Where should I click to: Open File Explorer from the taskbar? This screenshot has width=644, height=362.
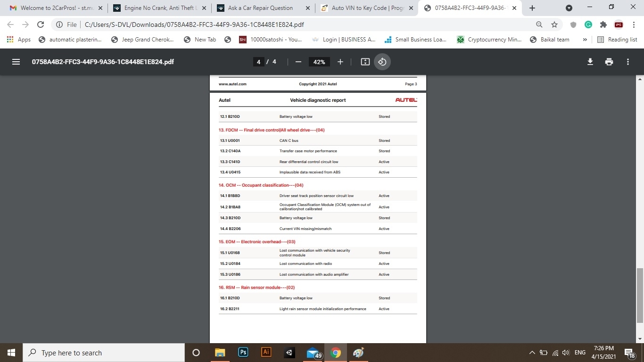coord(220,353)
